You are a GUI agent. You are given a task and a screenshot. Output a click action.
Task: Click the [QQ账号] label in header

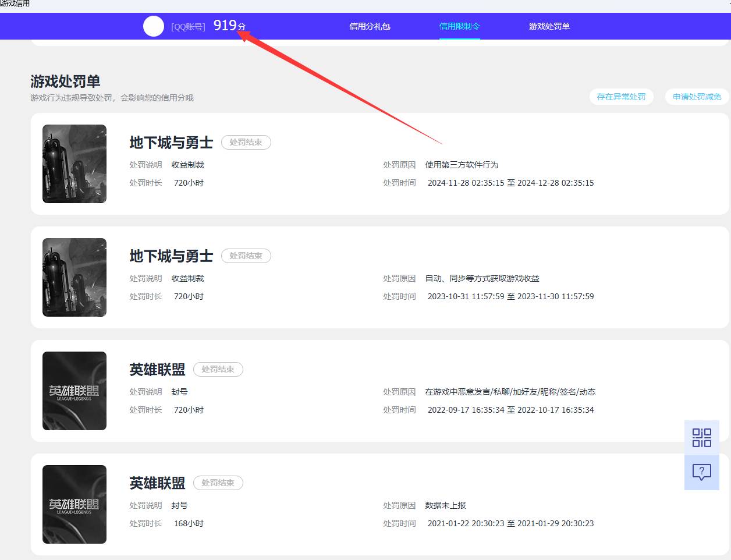pyautogui.click(x=188, y=27)
